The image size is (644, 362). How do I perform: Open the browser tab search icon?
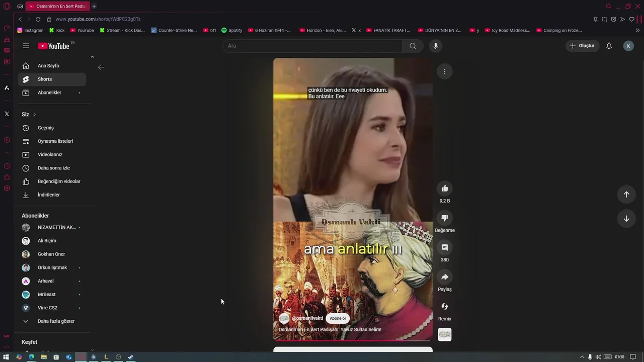608,6
